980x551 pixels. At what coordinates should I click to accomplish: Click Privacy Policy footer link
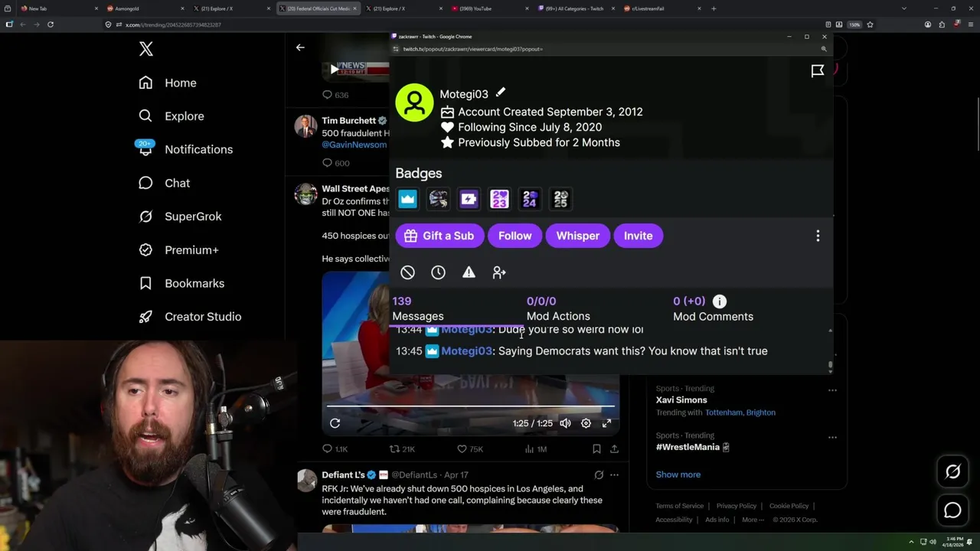pos(736,506)
